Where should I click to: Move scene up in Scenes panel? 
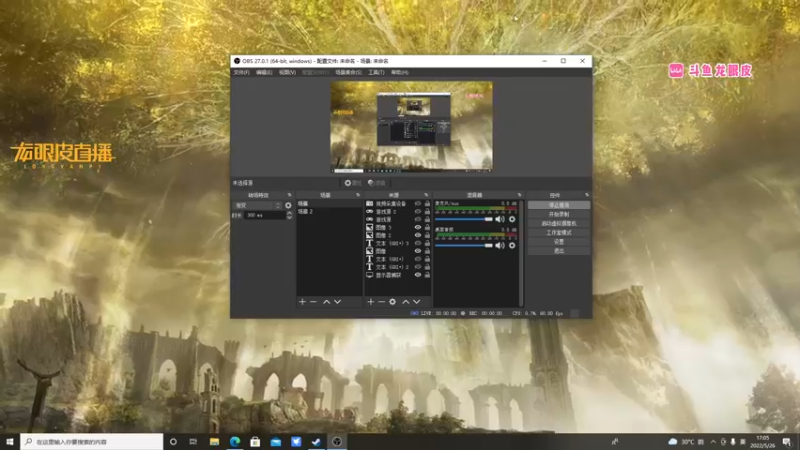(x=327, y=302)
